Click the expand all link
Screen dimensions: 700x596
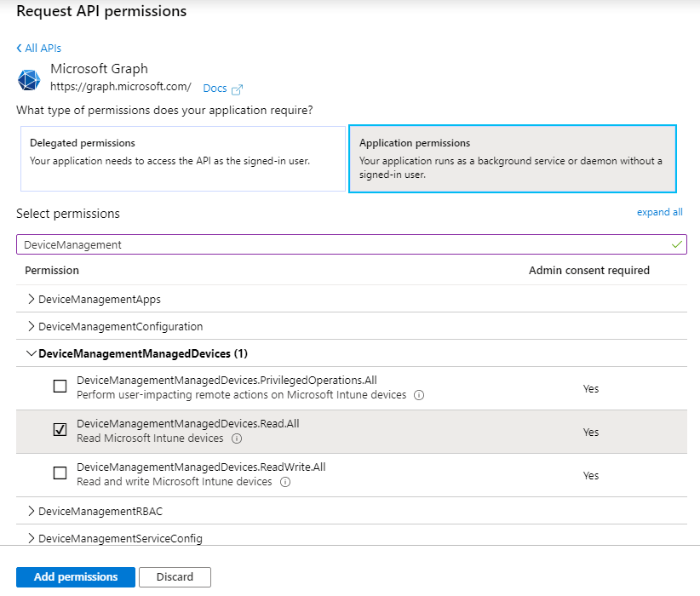point(659,212)
